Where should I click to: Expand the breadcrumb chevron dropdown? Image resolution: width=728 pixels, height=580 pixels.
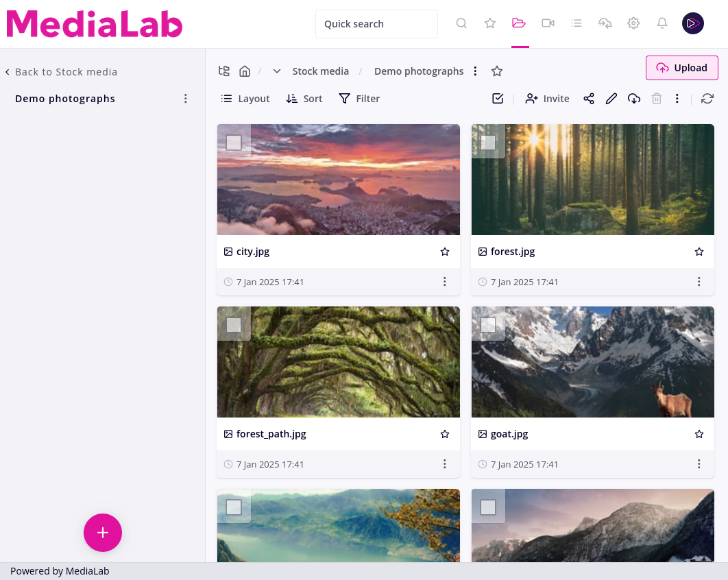[x=277, y=71]
